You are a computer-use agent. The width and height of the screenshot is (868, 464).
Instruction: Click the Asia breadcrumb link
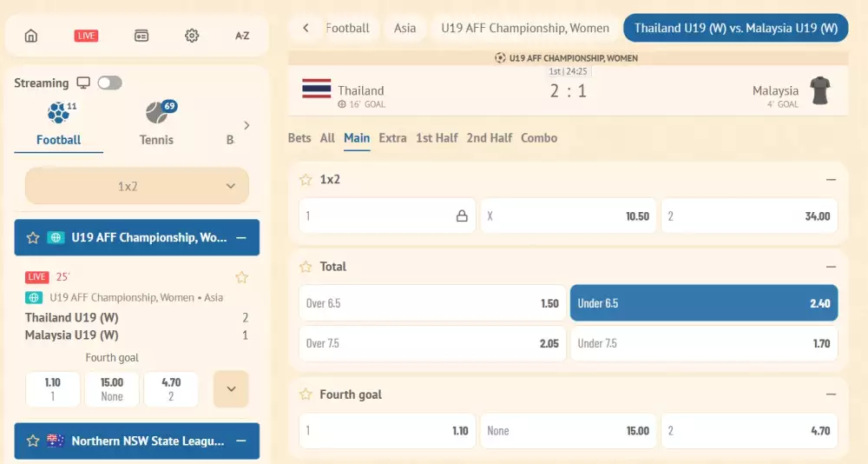pos(404,28)
